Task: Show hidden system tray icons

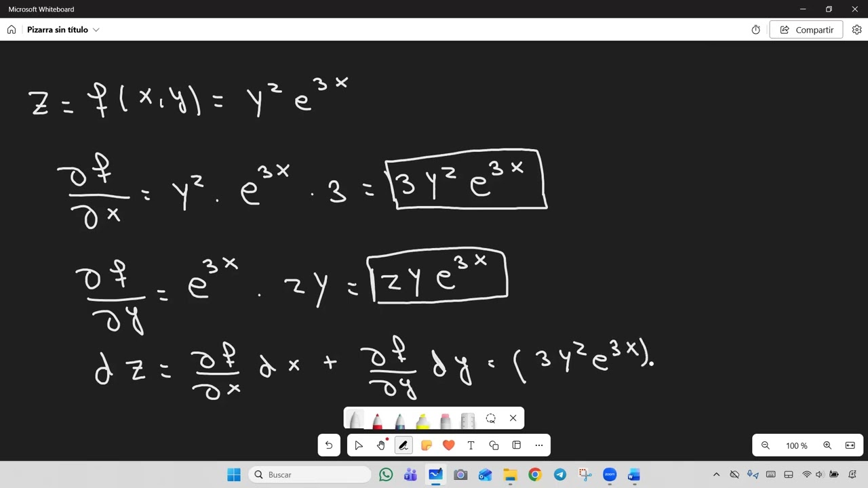Action: 716,474
